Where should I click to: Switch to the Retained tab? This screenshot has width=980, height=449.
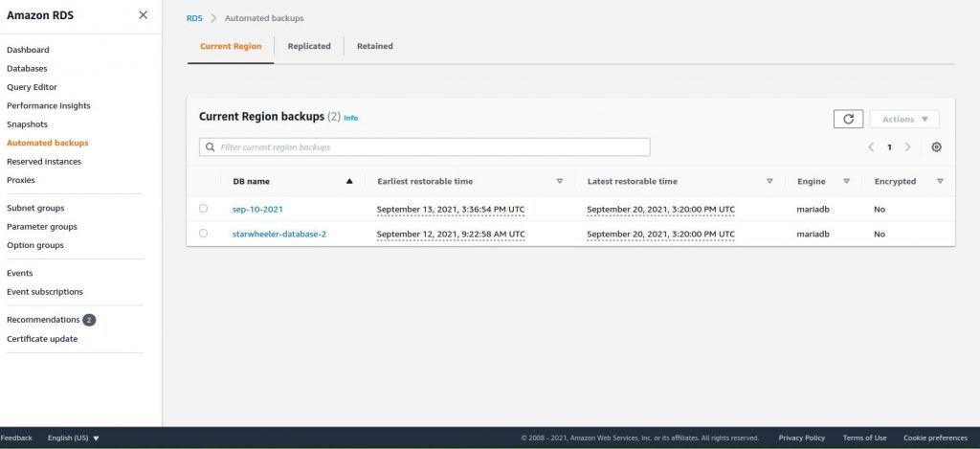pos(375,46)
